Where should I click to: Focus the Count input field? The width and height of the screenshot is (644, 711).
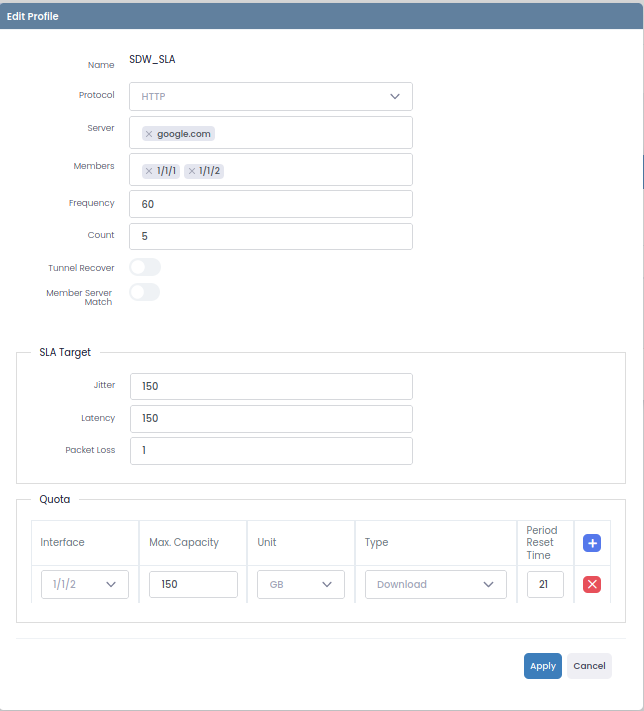pyautogui.click(x=271, y=236)
